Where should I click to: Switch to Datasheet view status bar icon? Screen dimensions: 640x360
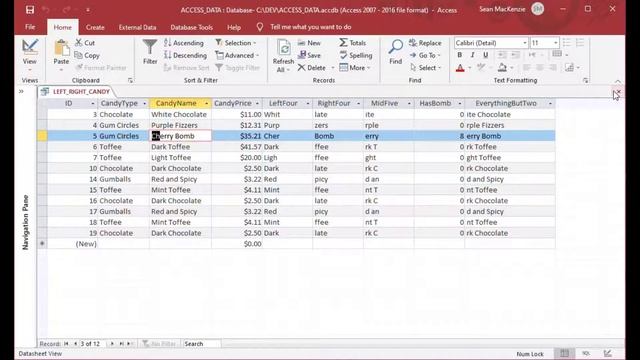(x=564, y=353)
